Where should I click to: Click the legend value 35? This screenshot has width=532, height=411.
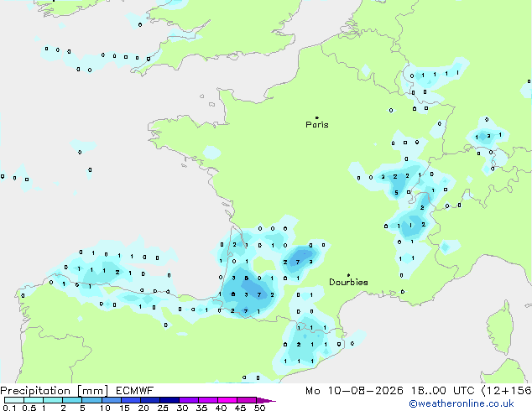tap(201, 408)
